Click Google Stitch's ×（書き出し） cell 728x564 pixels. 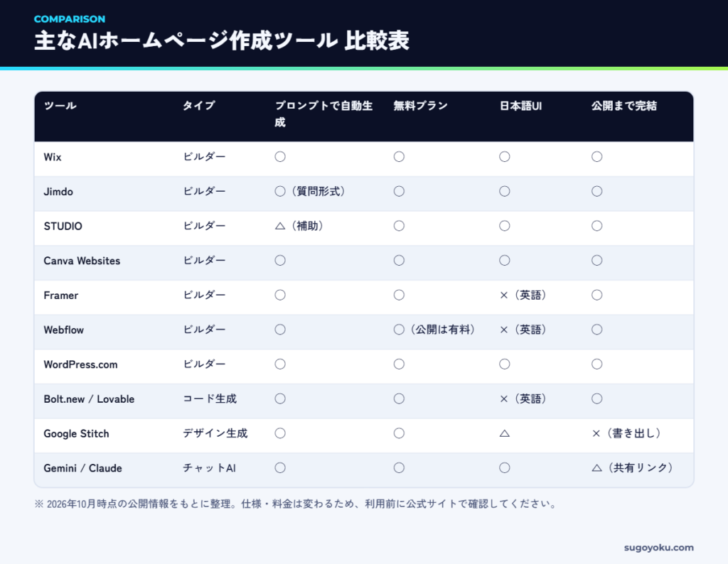click(x=627, y=433)
